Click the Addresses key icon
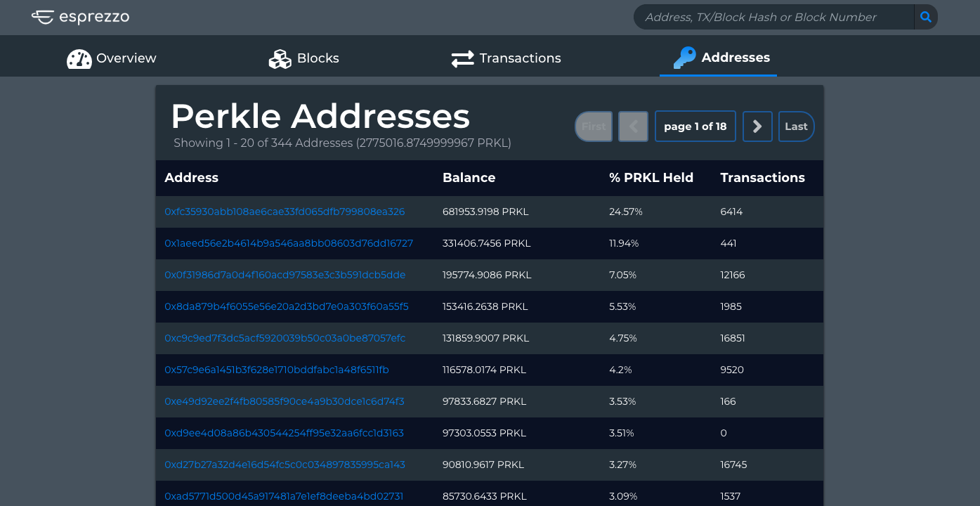 pos(684,58)
